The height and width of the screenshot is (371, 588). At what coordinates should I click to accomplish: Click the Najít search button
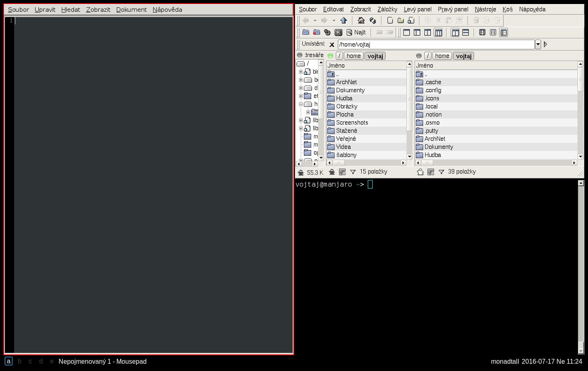(356, 32)
